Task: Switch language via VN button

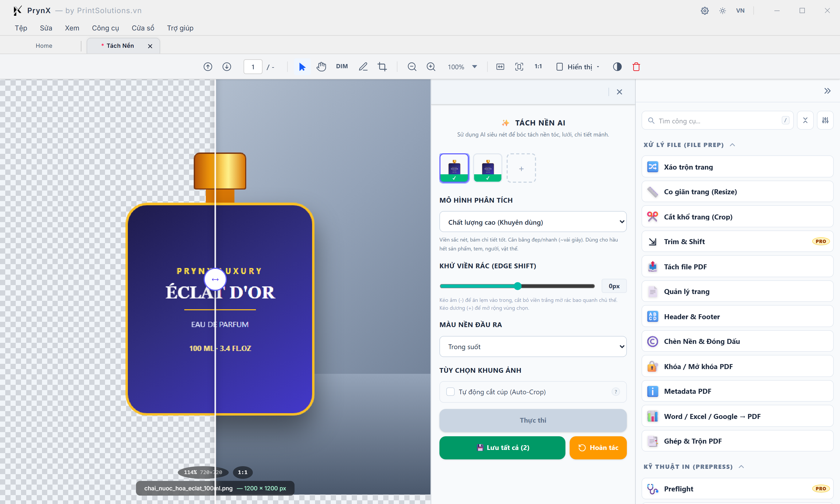Action: pyautogui.click(x=740, y=10)
